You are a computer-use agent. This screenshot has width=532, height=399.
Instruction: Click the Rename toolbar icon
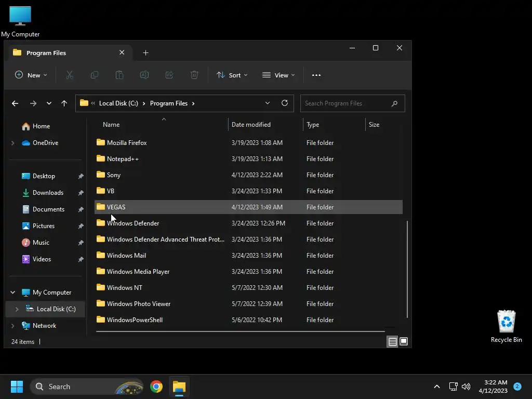[x=144, y=75]
